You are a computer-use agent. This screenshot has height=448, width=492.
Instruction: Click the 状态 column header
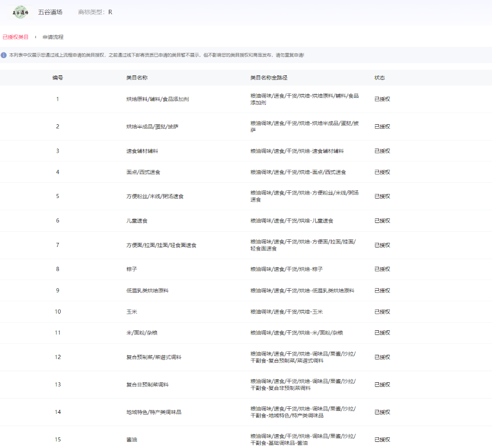(x=379, y=78)
